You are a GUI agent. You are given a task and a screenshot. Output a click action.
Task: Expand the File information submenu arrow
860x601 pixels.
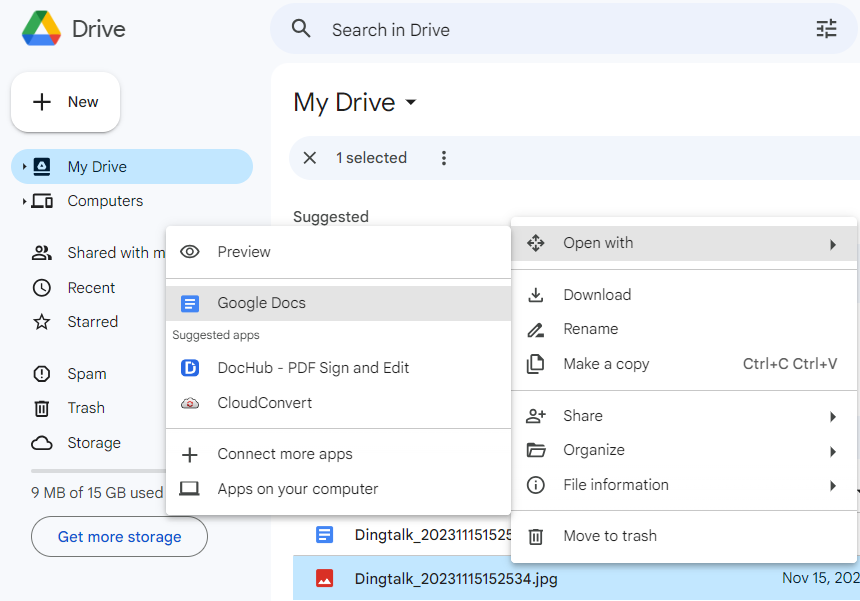[833, 486]
